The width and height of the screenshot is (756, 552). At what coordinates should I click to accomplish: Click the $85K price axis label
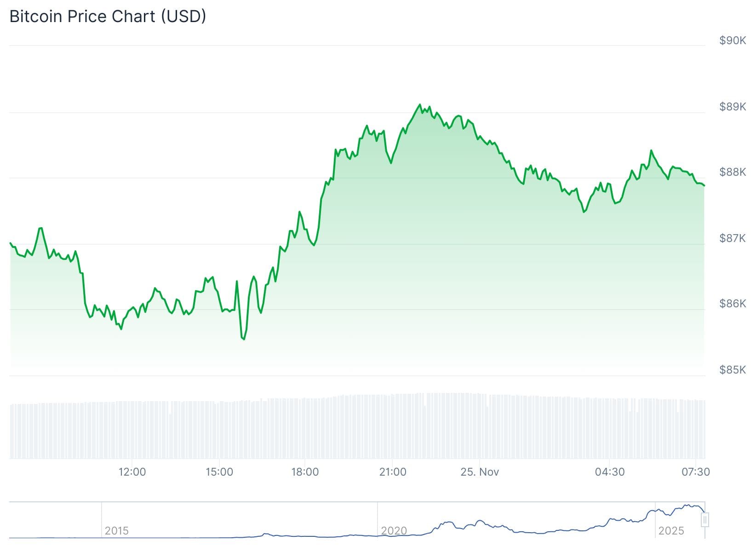(x=733, y=370)
